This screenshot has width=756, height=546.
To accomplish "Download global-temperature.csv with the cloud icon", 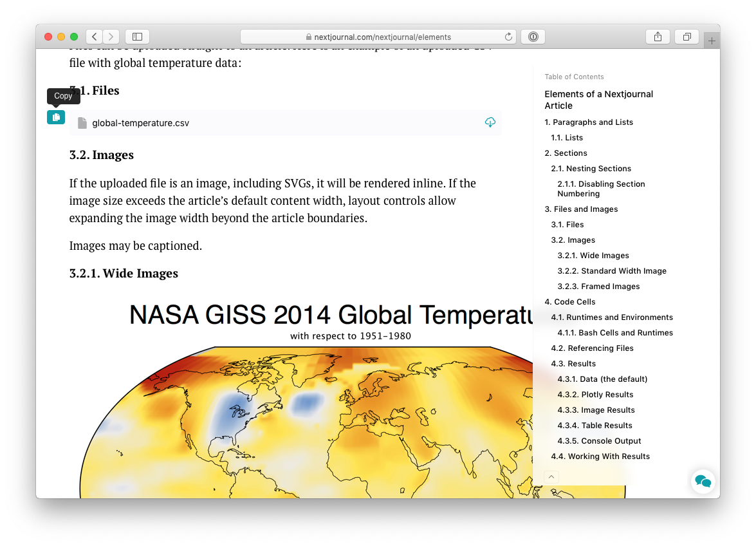I will 490,122.
